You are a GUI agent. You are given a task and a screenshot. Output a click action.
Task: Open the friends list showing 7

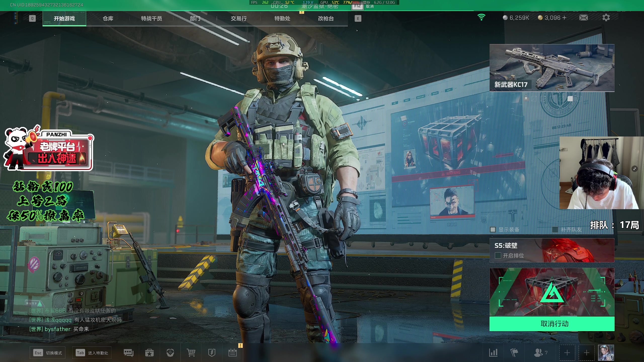click(541, 353)
